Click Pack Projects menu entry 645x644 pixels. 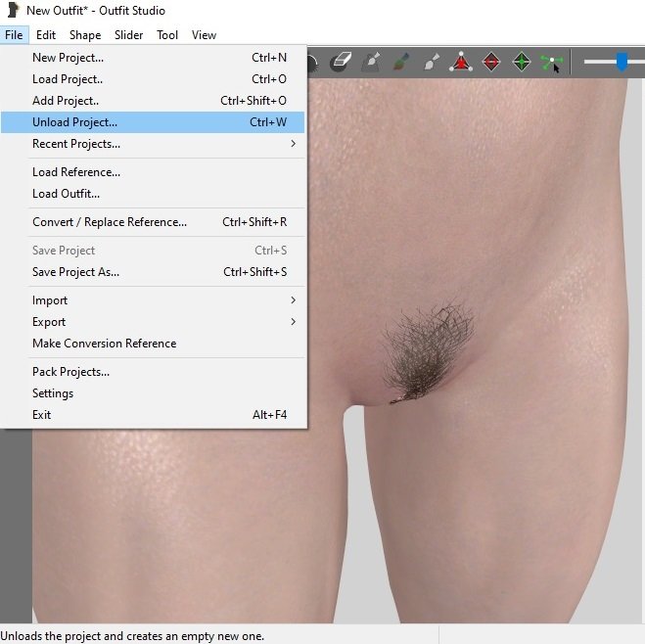[70, 372]
